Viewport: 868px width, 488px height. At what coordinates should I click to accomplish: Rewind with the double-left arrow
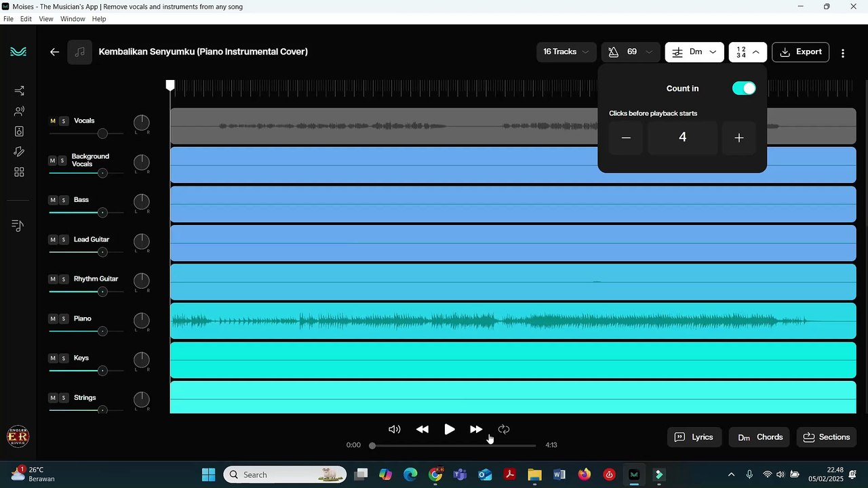422,429
